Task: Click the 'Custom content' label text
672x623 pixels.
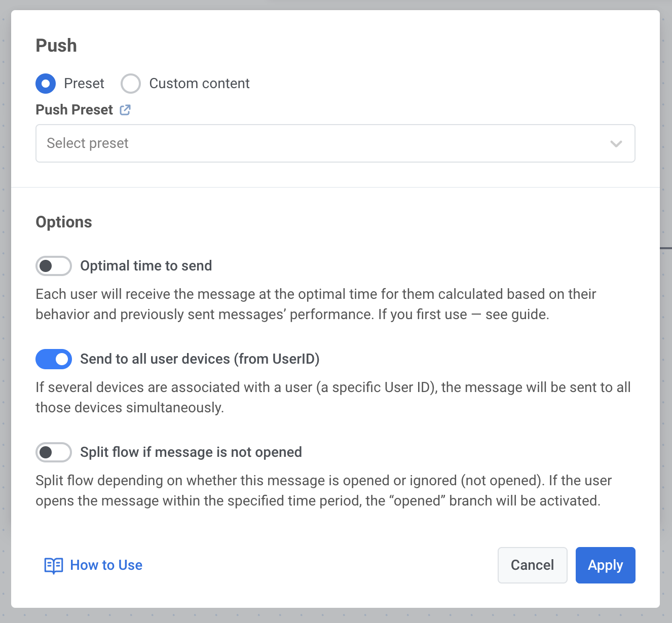Action: [199, 84]
